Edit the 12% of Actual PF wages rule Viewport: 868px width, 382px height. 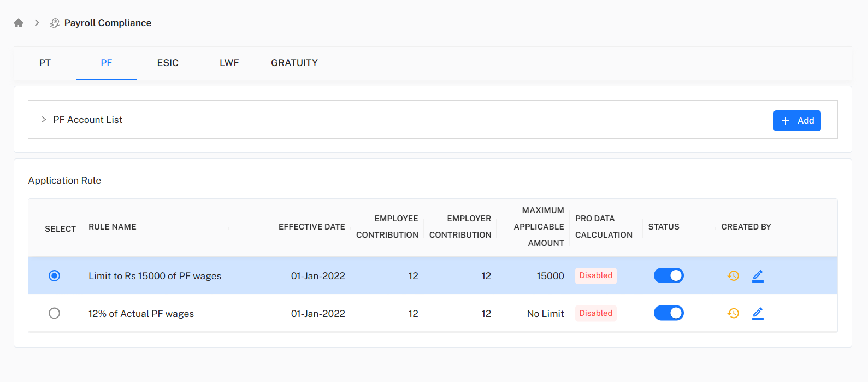pos(758,313)
